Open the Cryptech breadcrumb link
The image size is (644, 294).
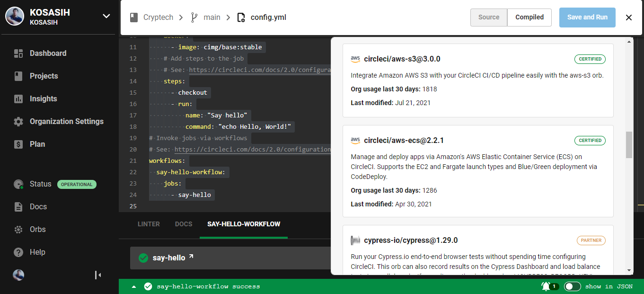158,18
